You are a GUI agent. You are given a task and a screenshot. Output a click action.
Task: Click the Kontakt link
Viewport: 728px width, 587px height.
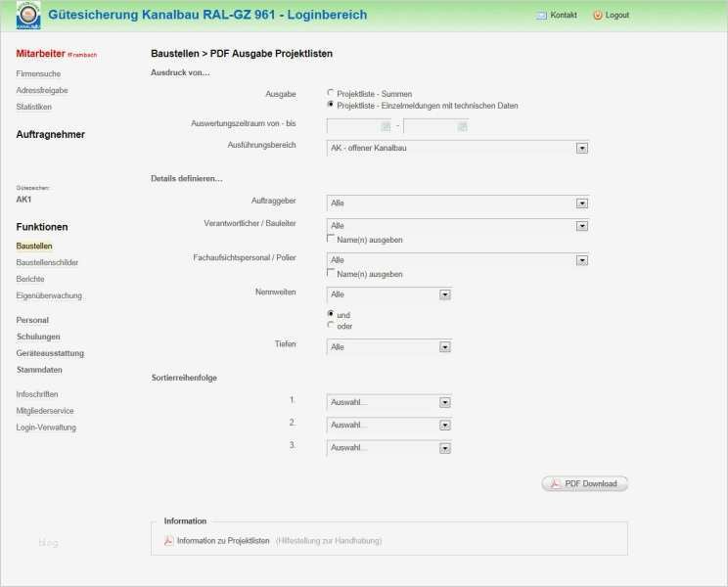coord(564,15)
